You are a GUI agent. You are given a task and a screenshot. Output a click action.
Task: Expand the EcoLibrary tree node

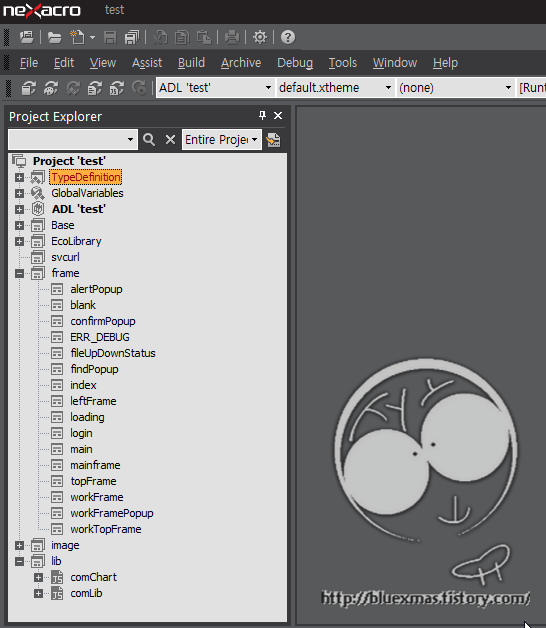(19, 242)
